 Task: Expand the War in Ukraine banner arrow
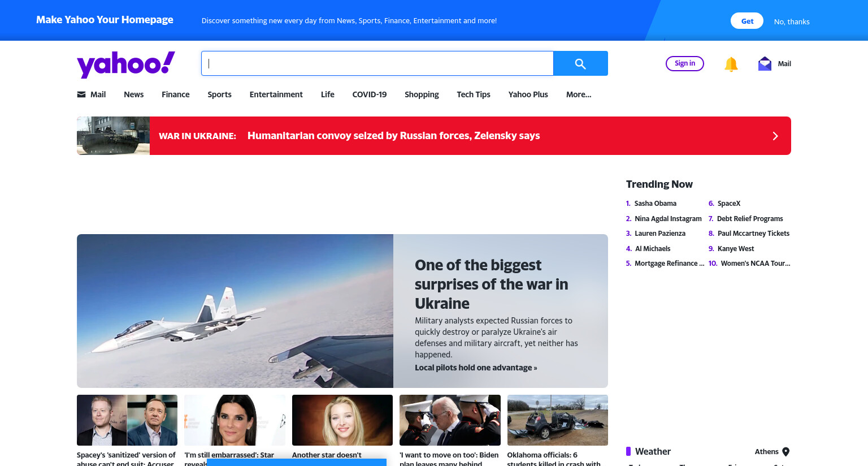tap(775, 136)
